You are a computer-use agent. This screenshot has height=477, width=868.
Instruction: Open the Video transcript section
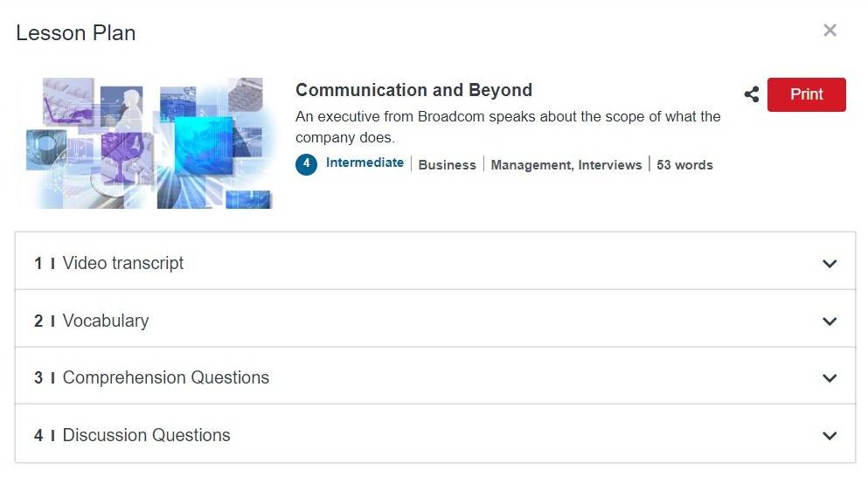[435, 261]
